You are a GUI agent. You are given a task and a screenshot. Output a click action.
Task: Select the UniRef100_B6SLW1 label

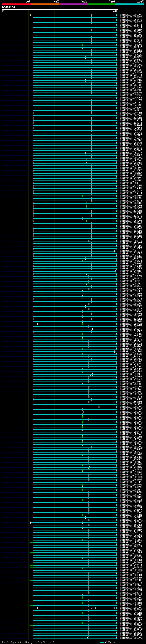[131, 35]
